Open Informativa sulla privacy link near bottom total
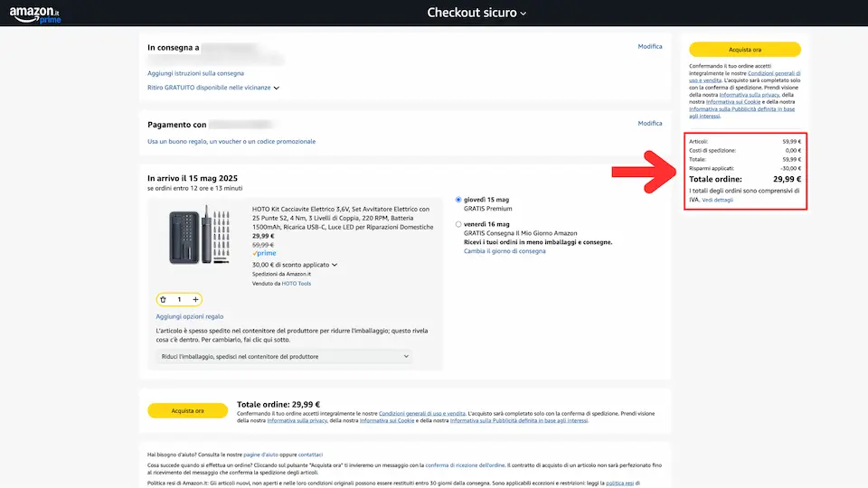The width and height of the screenshot is (868, 488). tap(297, 420)
